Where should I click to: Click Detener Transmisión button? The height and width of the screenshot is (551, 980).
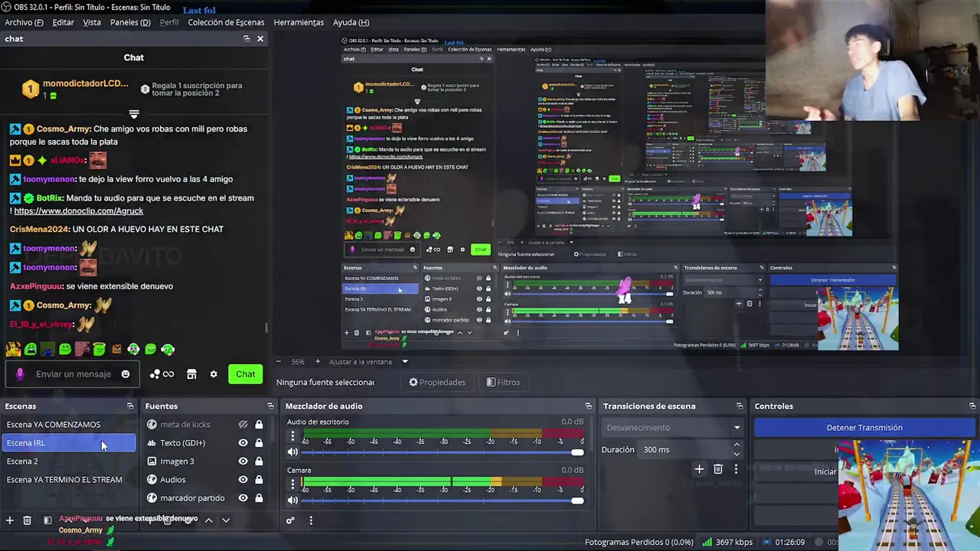pos(864,428)
